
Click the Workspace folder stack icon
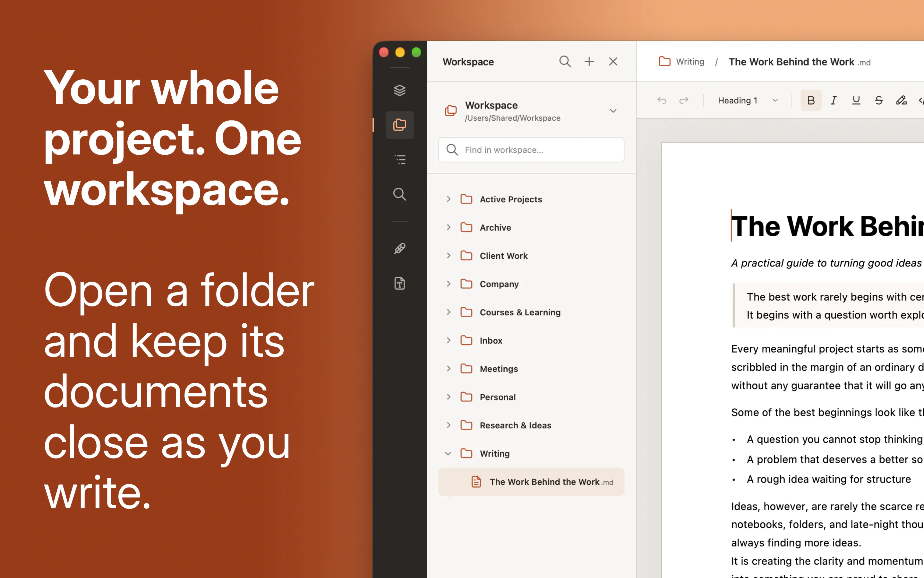pyautogui.click(x=450, y=111)
